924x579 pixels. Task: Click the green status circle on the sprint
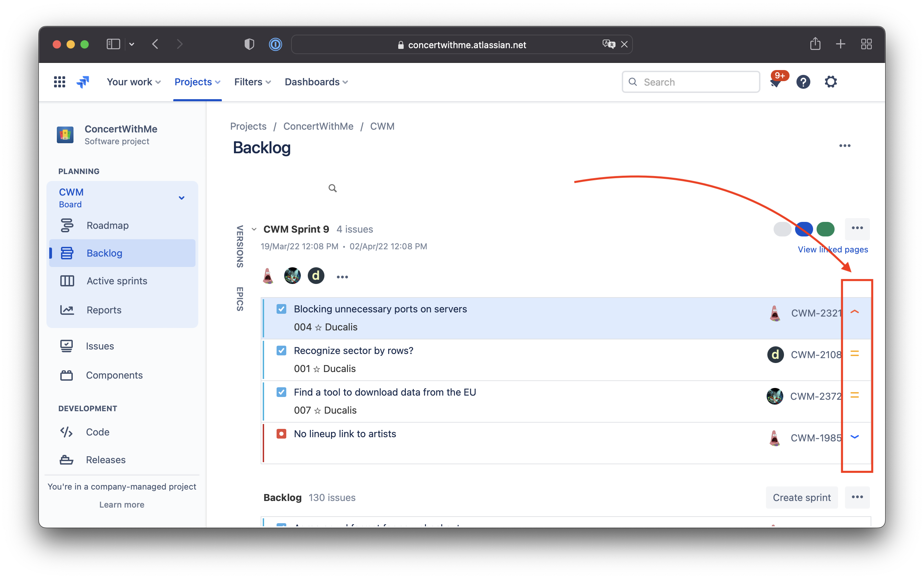825,229
